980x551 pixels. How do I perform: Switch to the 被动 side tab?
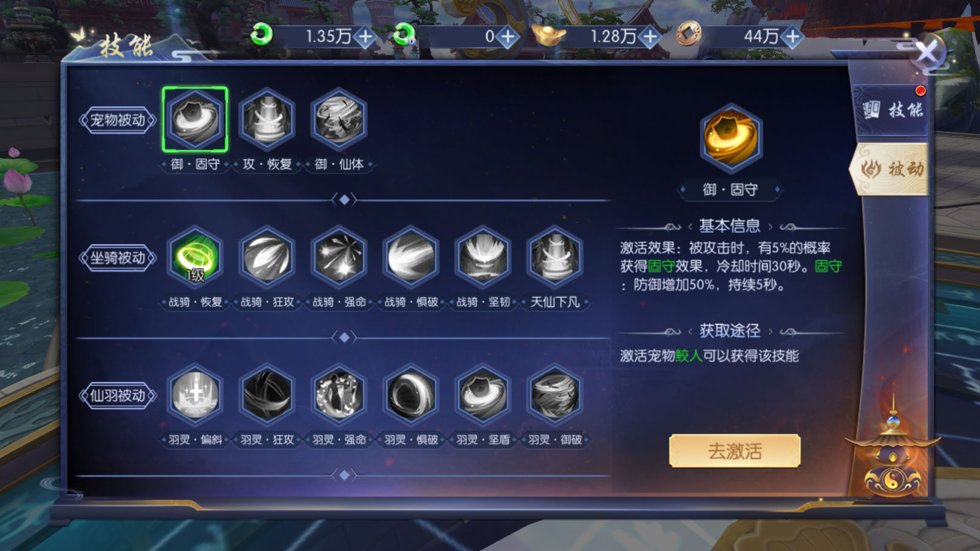[892, 169]
